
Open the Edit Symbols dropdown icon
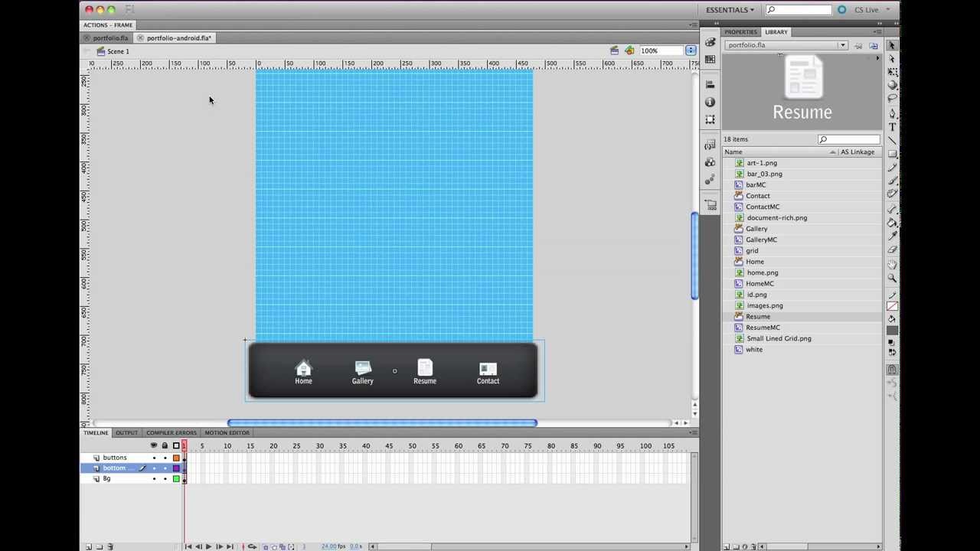(629, 51)
